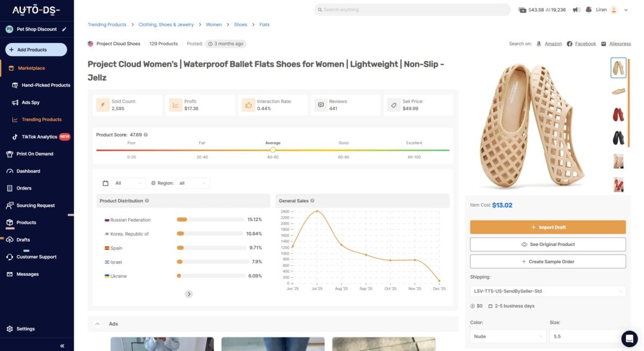Click the Product Score marker on the scale
644x351 pixels.
coord(273,150)
